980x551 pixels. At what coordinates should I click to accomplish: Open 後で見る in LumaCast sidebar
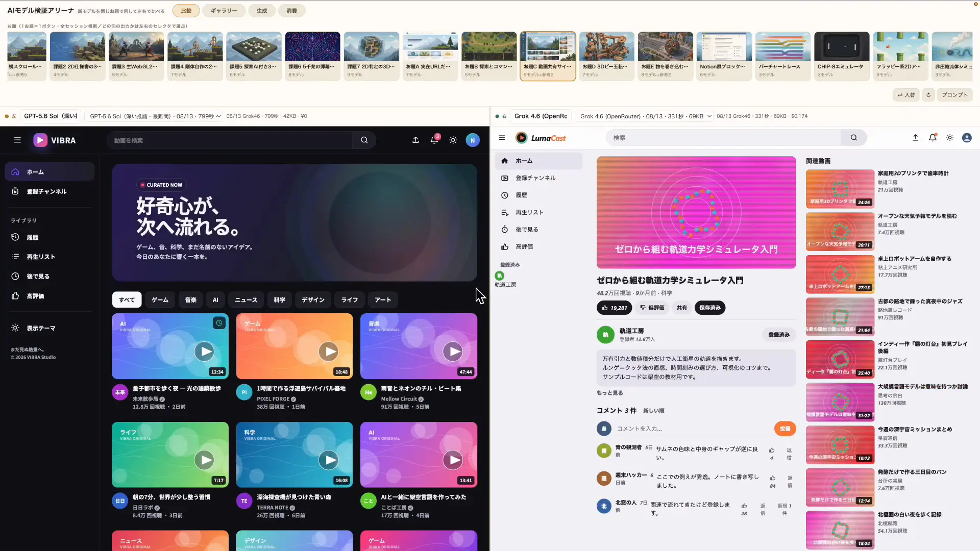(x=538, y=230)
